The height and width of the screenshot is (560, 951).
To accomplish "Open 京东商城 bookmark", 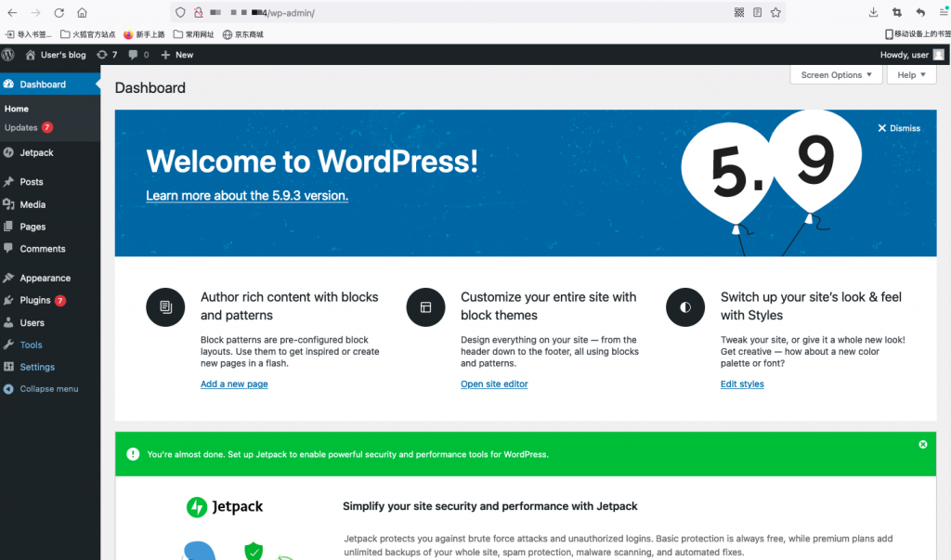I will click(x=243, y=34).
